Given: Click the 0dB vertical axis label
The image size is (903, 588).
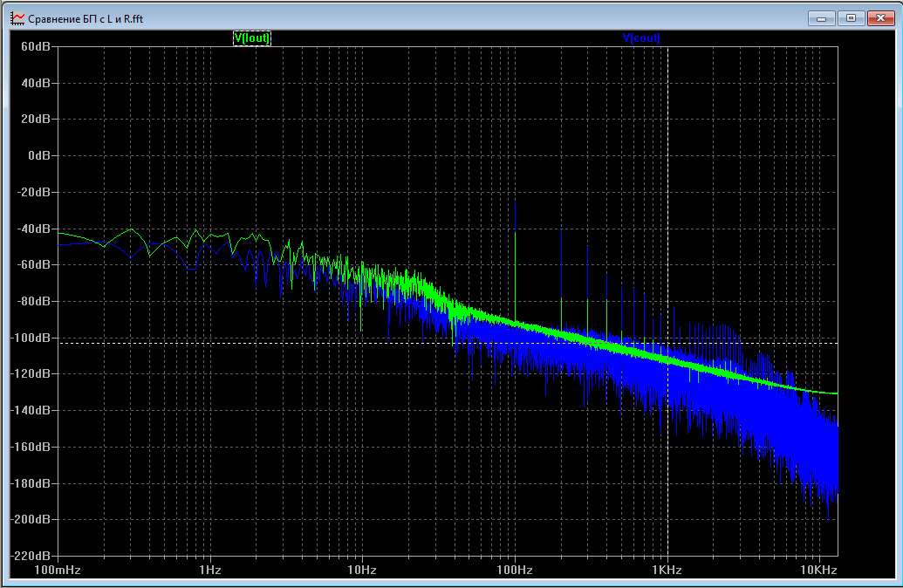Looking at the screenshot, I should pyautogui.click(x=40, y=155).
